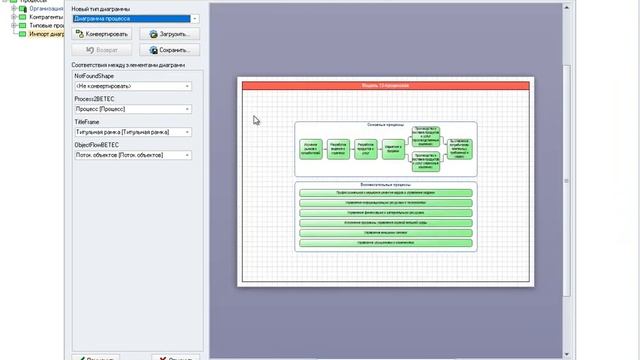Image resolution: width=640 pixels, height=360 pixels.
Task: Select the Разработка видения и стратегии process box
Action: click(338, 149)
